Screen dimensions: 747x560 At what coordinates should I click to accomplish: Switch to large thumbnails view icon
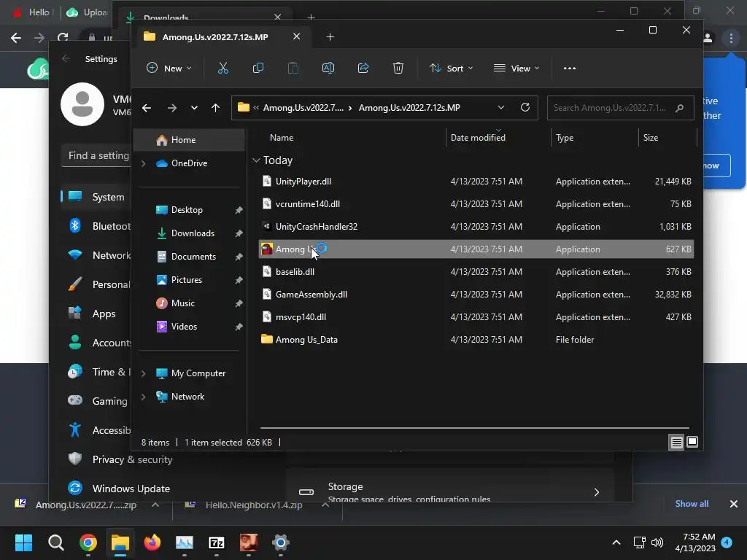tap(692, 442)
